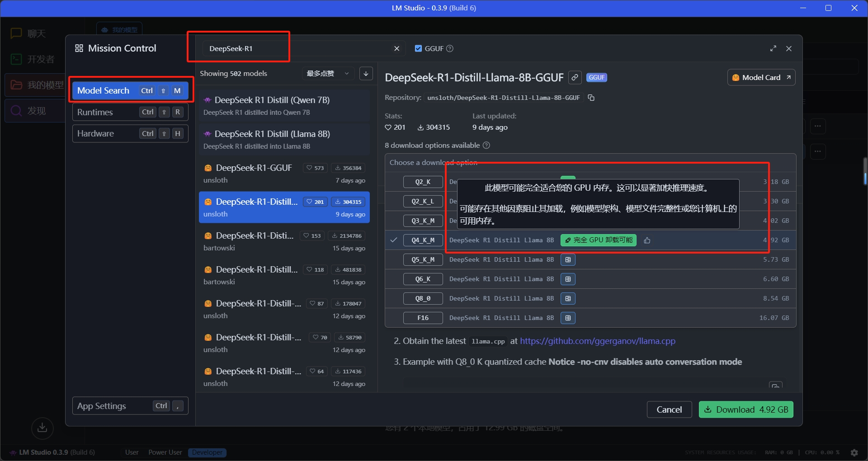
Task: Expand the Mission Control dialog to fullscreen
Action: pos(773,48)
